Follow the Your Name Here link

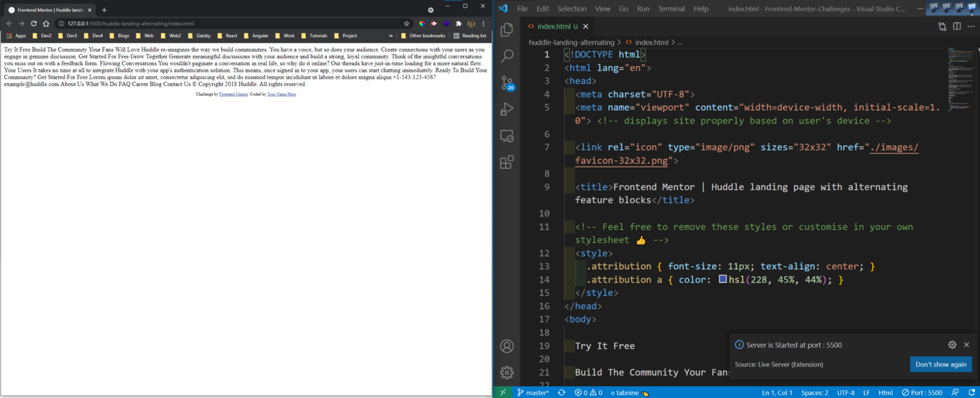click(281, 94)
